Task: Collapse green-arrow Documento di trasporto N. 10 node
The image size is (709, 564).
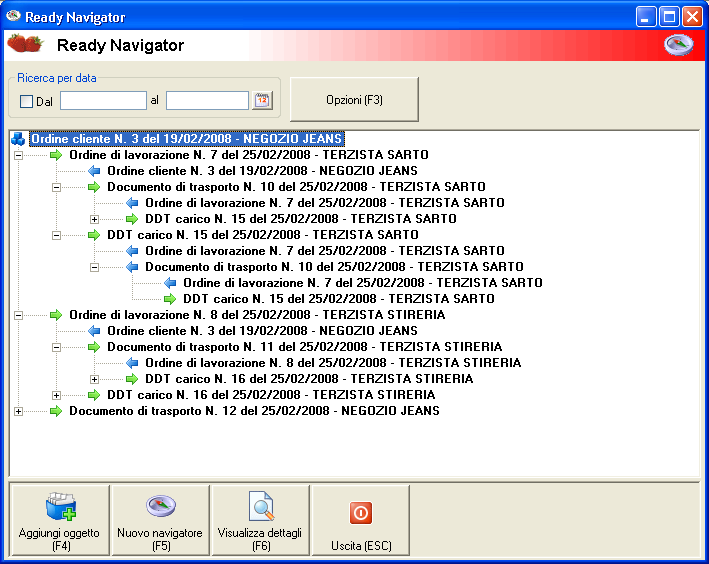Action: point(57,187)
